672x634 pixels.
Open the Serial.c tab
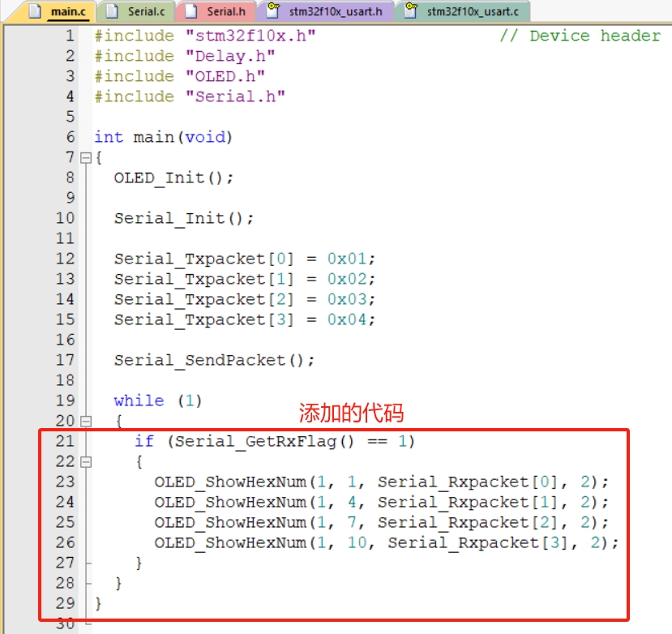click(x=136, y=11)
